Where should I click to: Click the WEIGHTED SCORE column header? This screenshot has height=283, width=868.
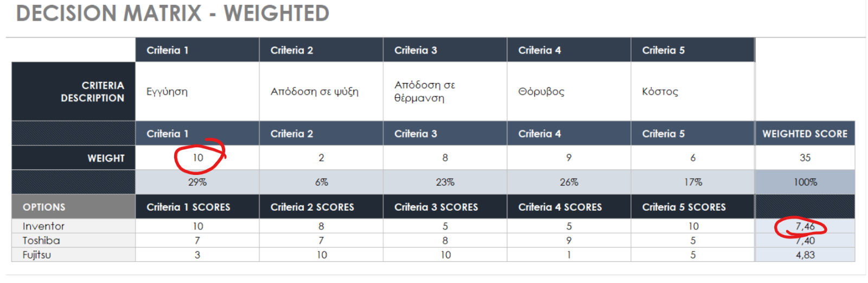click(805, 134)
